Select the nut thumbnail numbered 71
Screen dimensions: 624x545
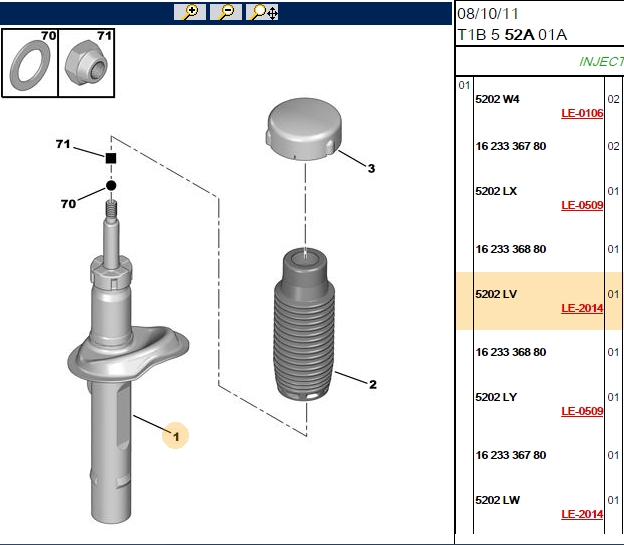87,63
